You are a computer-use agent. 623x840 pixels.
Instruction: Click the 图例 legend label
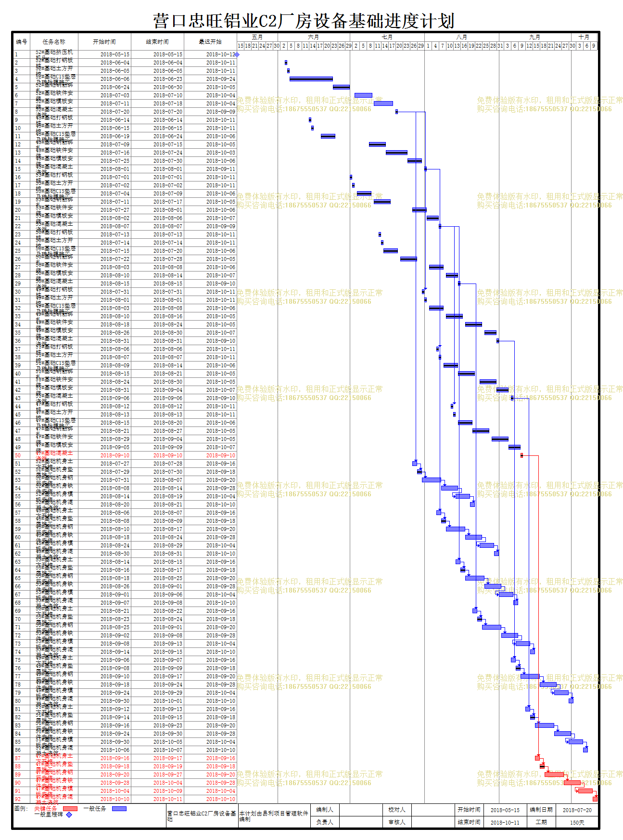click(x=21, y=808)
